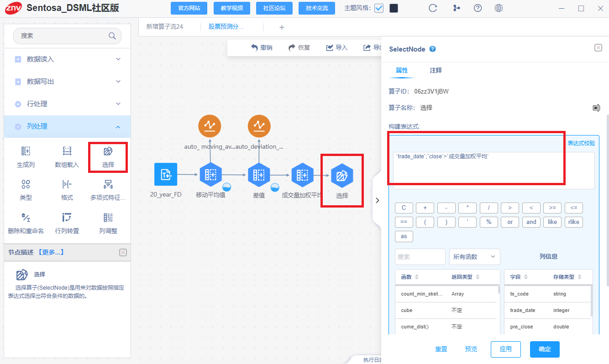Open 技术交流 button
The height and width of the screenshot is (364, 609).
(317, 8)
